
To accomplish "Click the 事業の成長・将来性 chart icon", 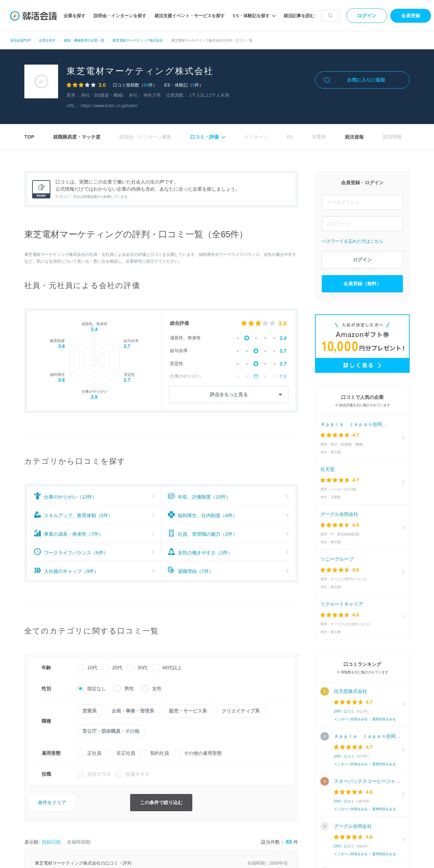I will tap(37, 533).
